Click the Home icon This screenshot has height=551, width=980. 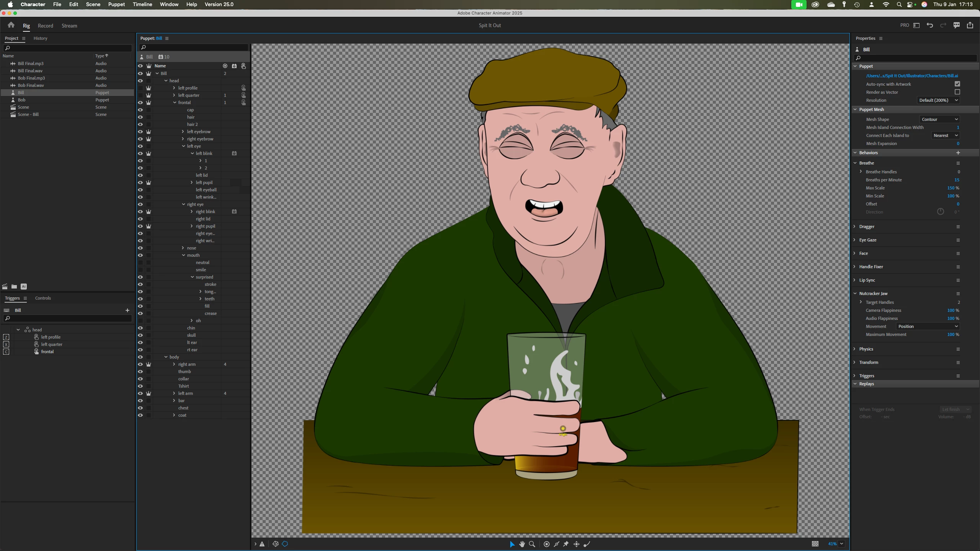(11, 25)
